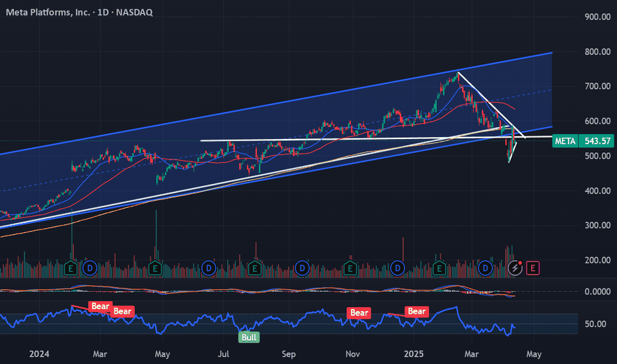The image size is (617, 364).
Task: Click the earnings E marker nearest February 2024
Action: pos(71,269)
